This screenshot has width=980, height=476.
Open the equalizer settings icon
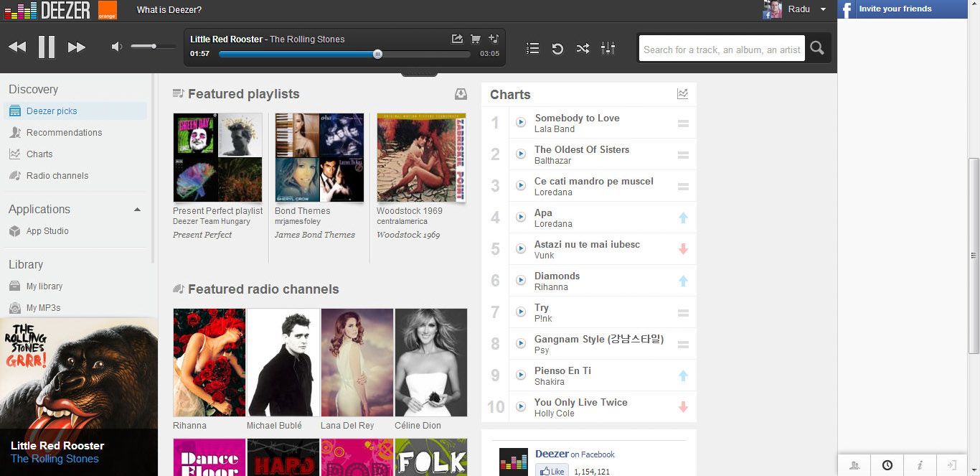pos(608,49)
